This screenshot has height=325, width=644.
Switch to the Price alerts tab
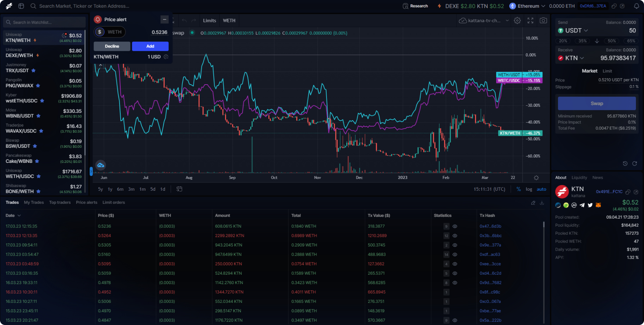coord(86,202)
